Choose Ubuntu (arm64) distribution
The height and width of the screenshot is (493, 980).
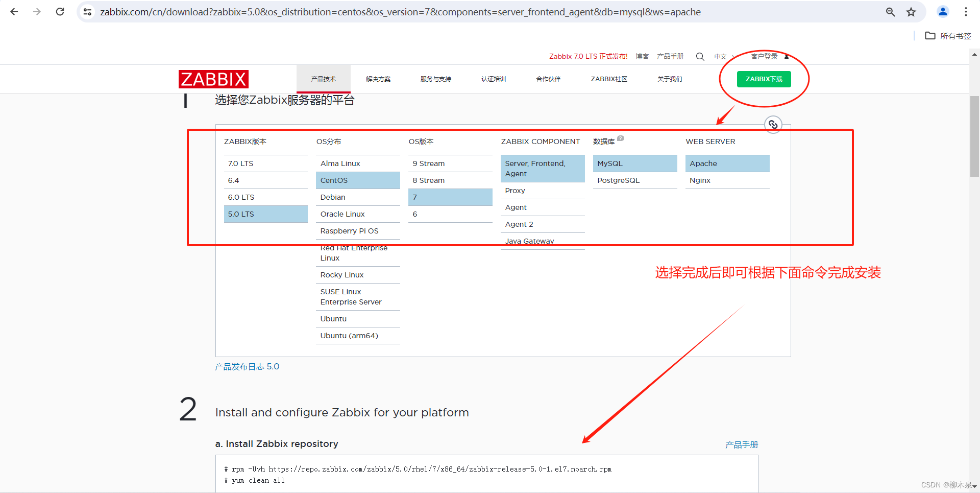point(358,336)
